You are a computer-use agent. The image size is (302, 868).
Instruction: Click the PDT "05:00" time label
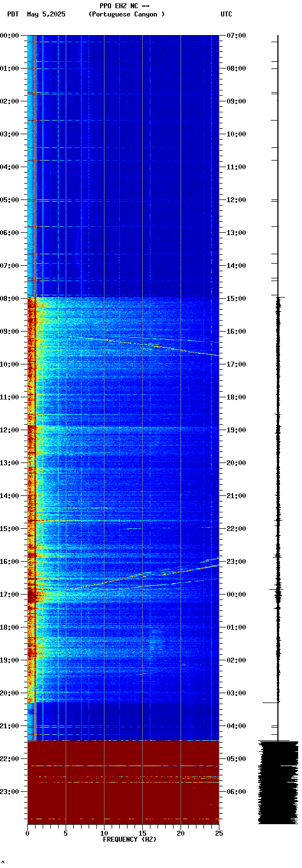[10, 199]
